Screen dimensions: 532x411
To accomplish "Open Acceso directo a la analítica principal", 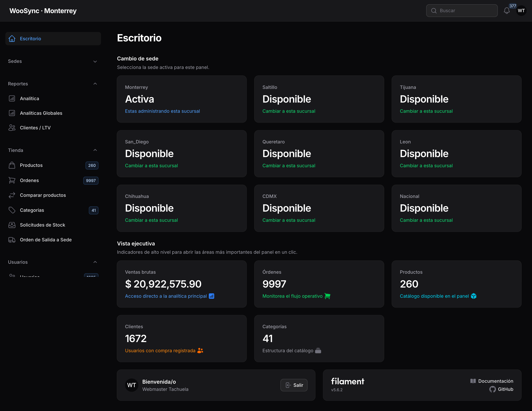I will [x=166, y=296].
